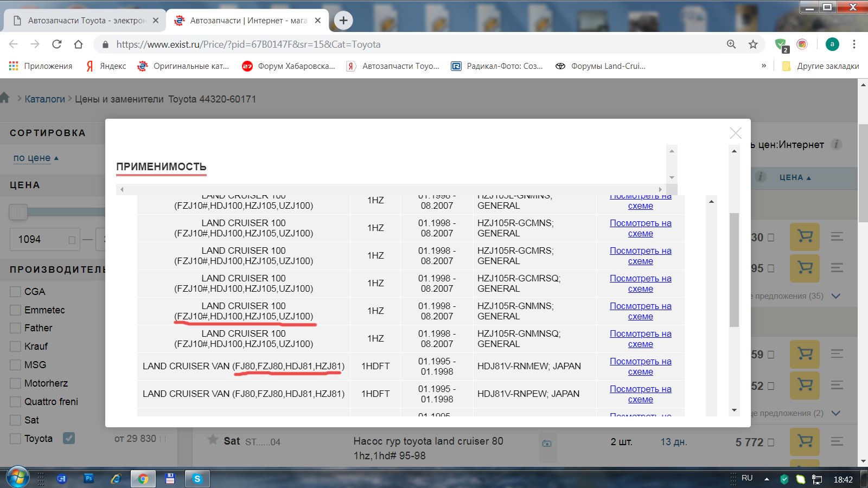Open Другие закладки folder
This screenshot has height=488, width=868.
(820, 66)
